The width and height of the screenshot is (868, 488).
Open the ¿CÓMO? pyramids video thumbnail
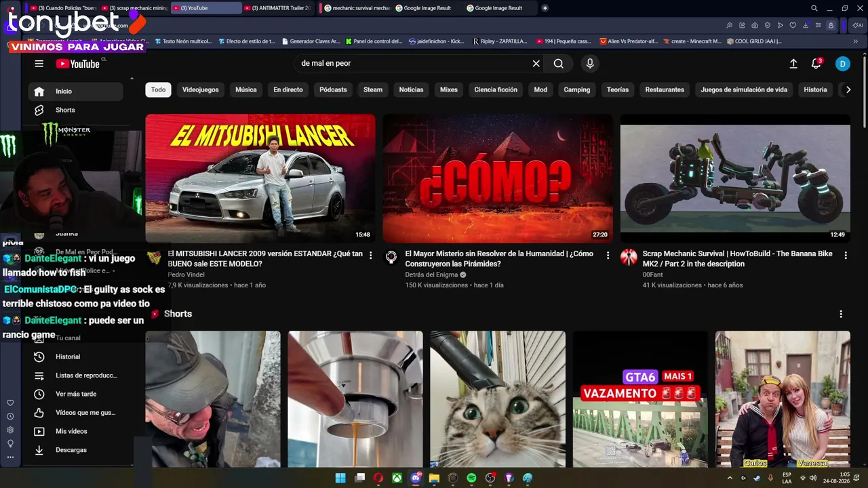[498, 178]
